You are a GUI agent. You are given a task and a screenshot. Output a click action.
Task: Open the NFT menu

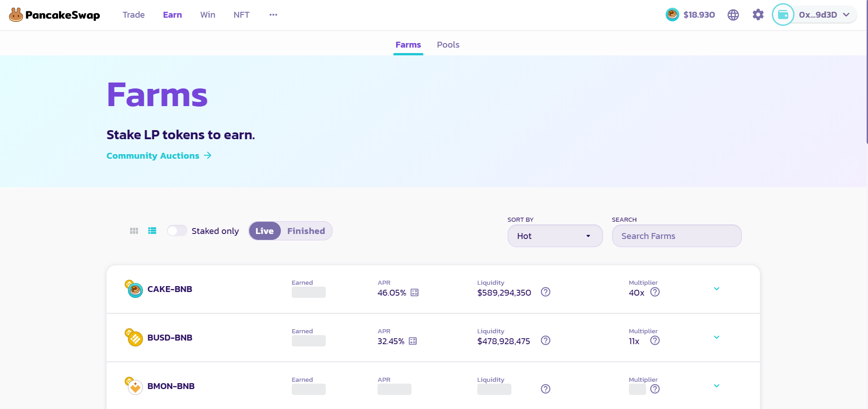pos(241,15)
